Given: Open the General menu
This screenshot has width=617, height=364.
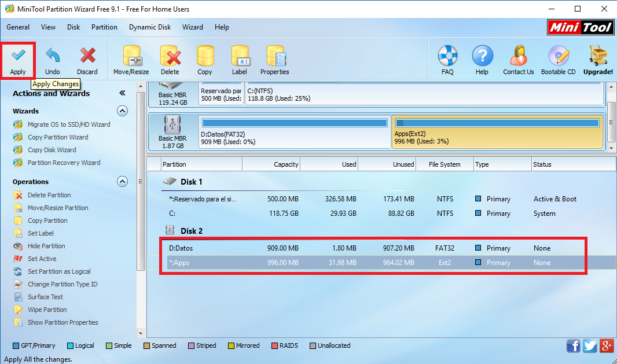Looking at the screenshot, I should pos(18,27).
